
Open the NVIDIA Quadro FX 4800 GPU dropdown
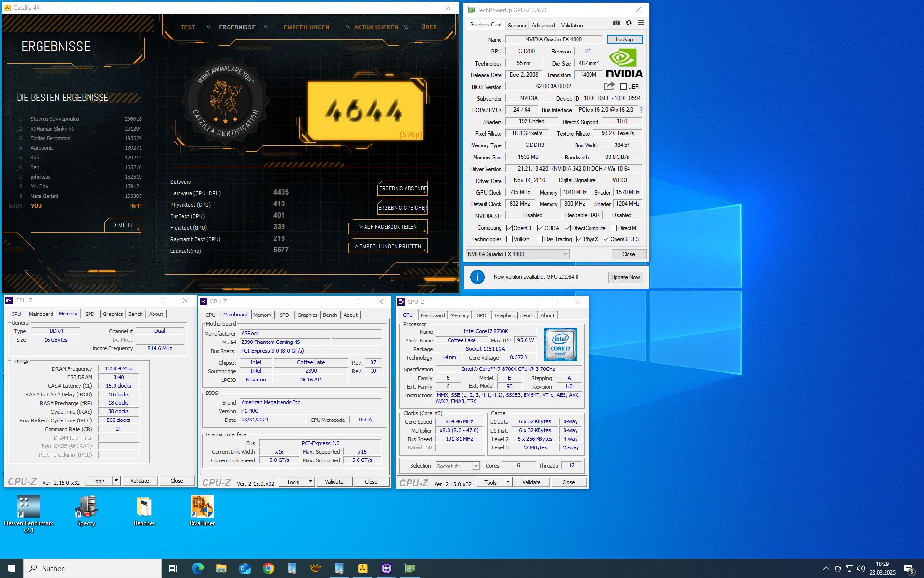click(x=518, y=254)
